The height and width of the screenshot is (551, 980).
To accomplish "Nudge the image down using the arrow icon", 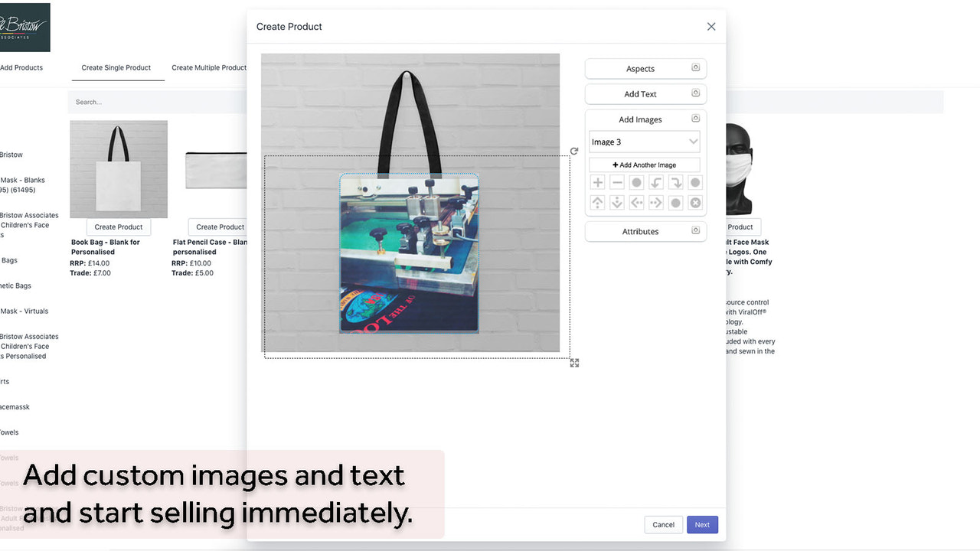I will tap(617, 202).
